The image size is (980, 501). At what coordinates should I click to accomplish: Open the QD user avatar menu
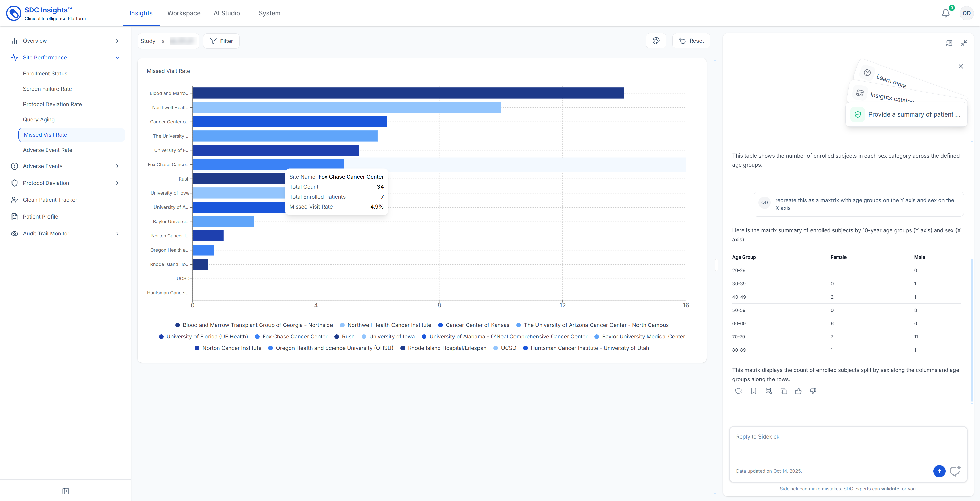(x=966, y=13)
